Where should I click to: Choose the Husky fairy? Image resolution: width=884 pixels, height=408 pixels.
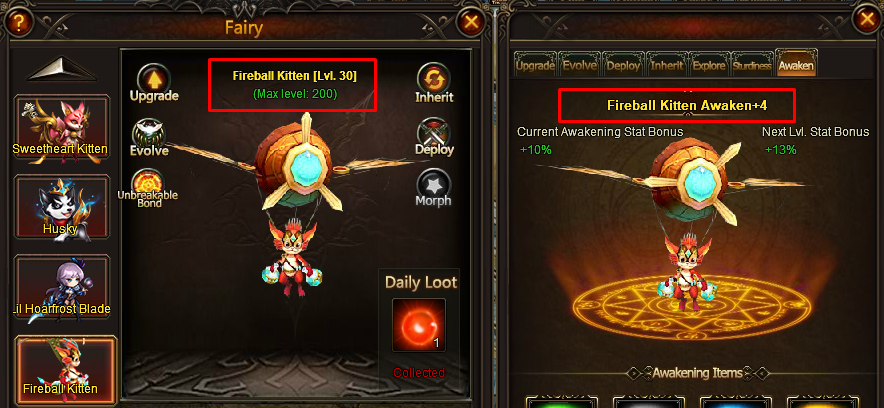click(61, 207)
